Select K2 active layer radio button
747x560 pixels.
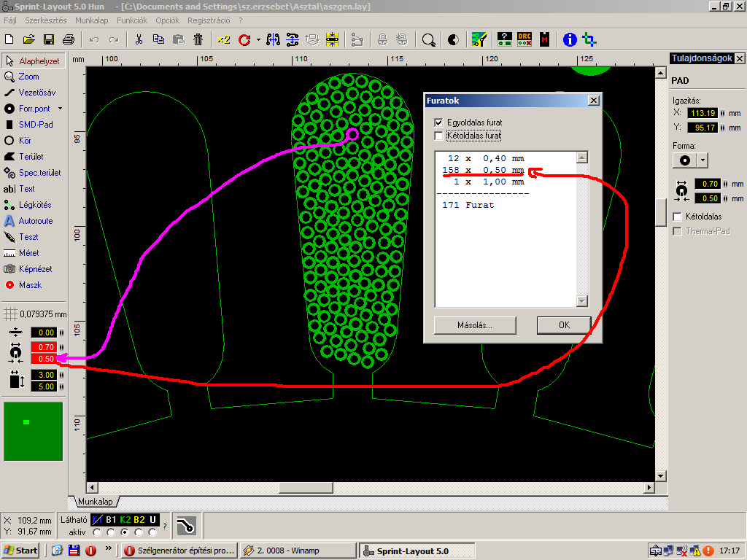click(x=125, y=532)
